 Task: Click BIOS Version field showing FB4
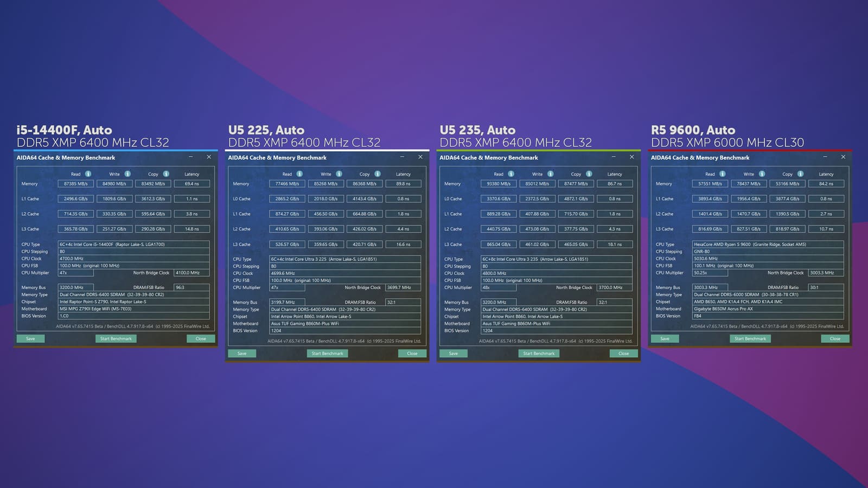click(x=768, y=316)
